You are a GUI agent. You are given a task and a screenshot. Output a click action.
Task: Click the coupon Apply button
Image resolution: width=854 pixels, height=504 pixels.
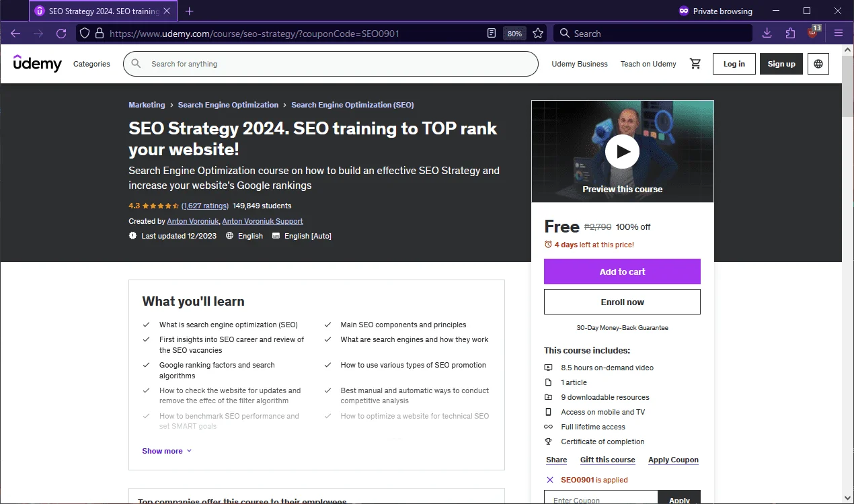pos(679,498)
